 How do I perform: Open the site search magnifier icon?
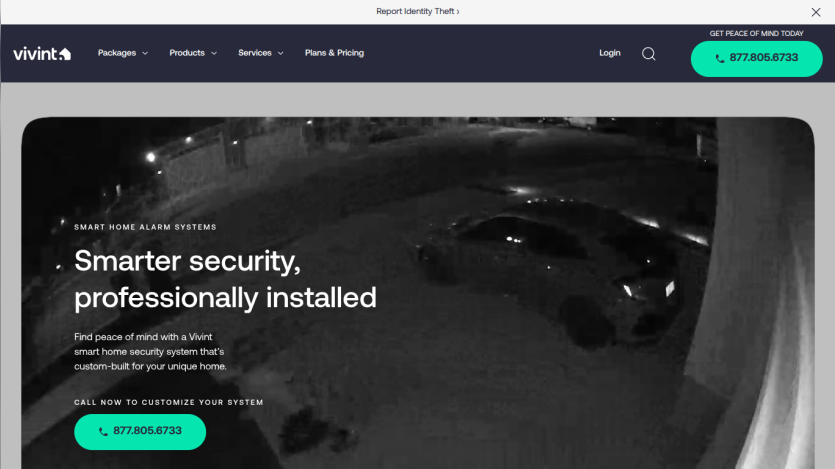click(x=649, y=54)
